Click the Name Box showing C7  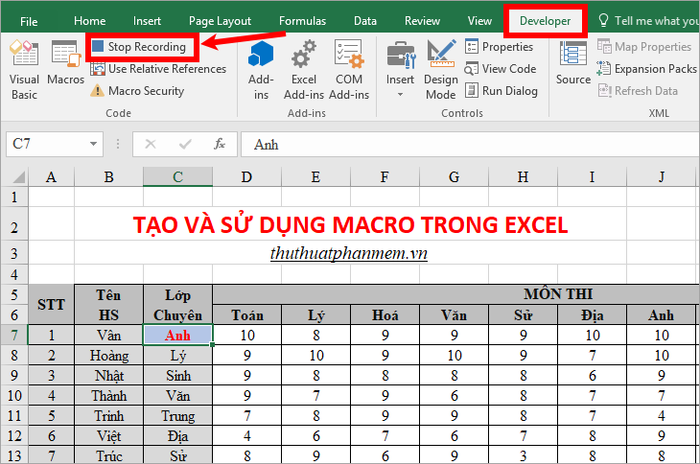[47, 144]
